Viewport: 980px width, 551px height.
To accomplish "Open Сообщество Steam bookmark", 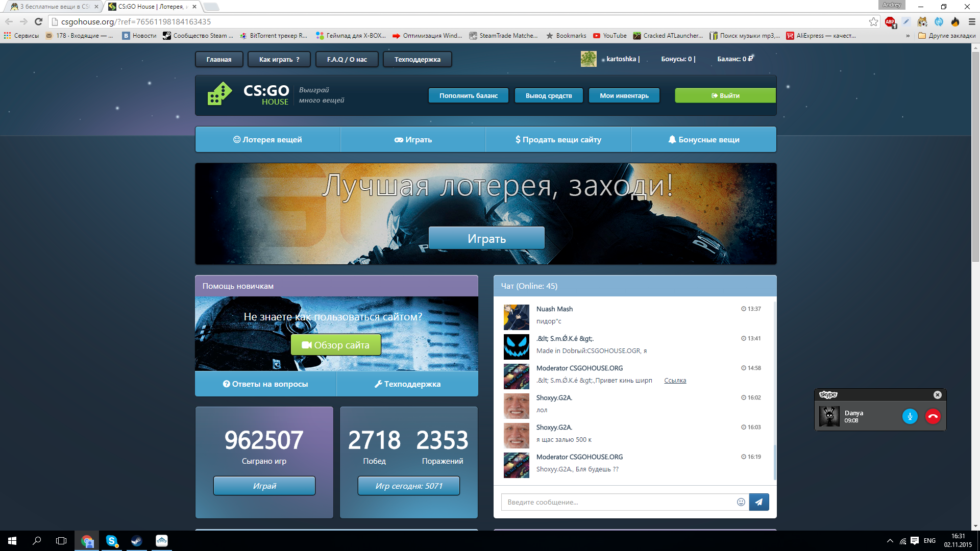I will [198, 36].
